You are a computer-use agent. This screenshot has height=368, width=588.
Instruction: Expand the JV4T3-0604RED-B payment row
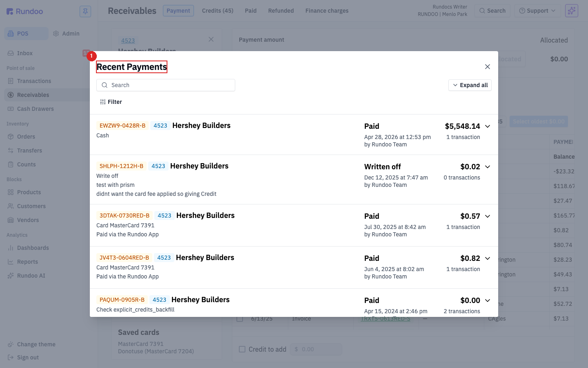488,258
